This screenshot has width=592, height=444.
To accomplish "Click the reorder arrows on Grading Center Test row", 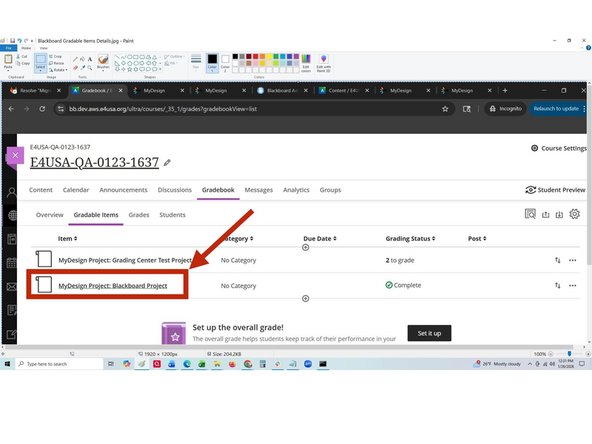I will [558, 260].
